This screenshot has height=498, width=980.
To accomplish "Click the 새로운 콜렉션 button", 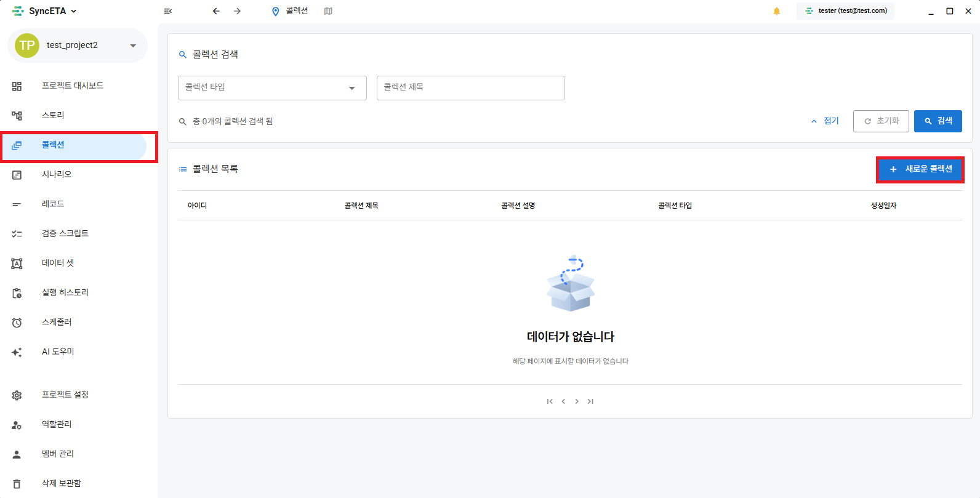I will click(x=920, y=169).
